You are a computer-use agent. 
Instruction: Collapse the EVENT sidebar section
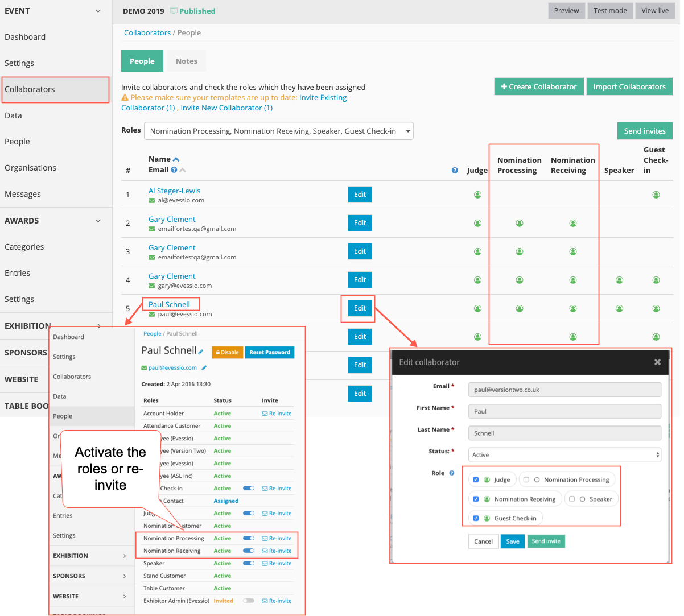pos(97,11)
